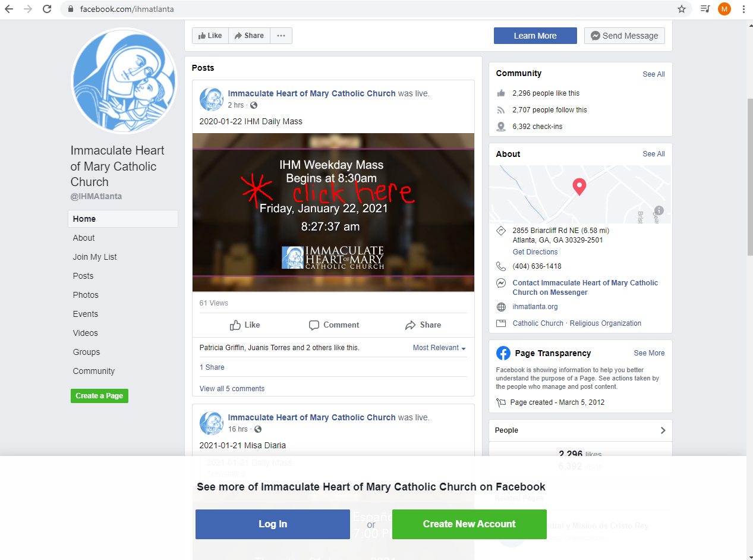The image size is (753, 560).
Task: Click the map info icon
Action: [659, 210]
